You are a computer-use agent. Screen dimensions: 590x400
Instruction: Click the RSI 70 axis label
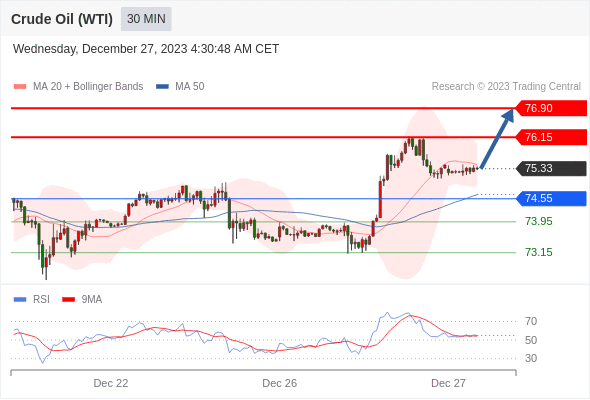pos(531,321)
